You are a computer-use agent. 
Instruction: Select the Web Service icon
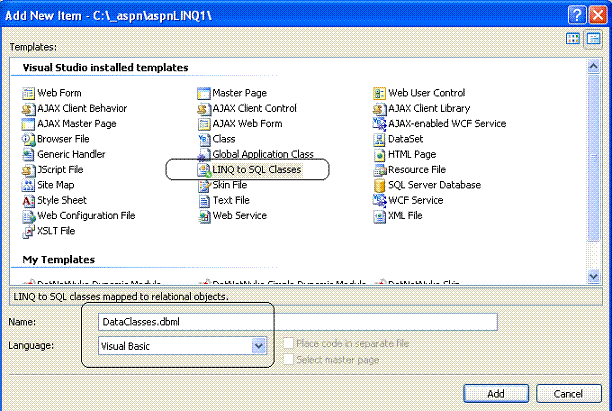pyautogui.click(x=204, y=216)
